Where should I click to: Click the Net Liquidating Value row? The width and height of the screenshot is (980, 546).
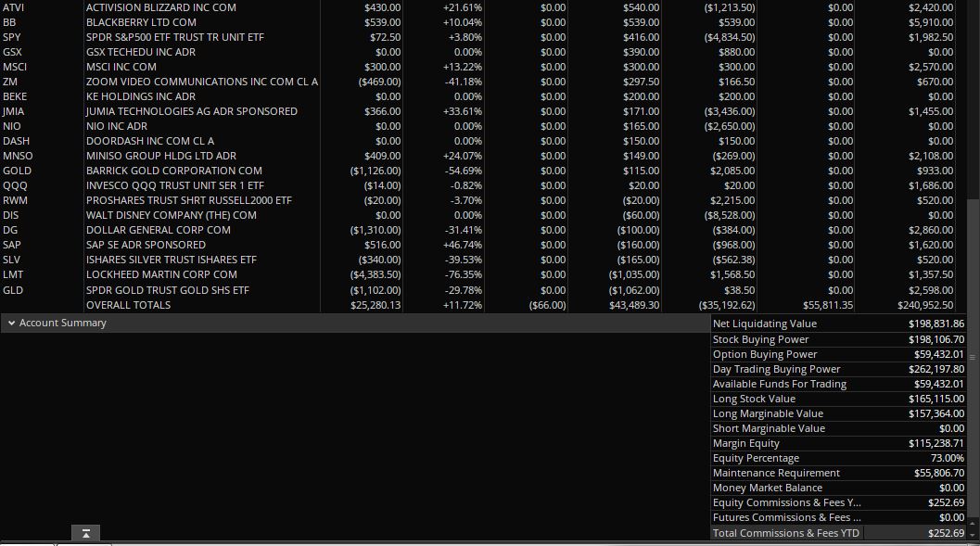[838, 324]
